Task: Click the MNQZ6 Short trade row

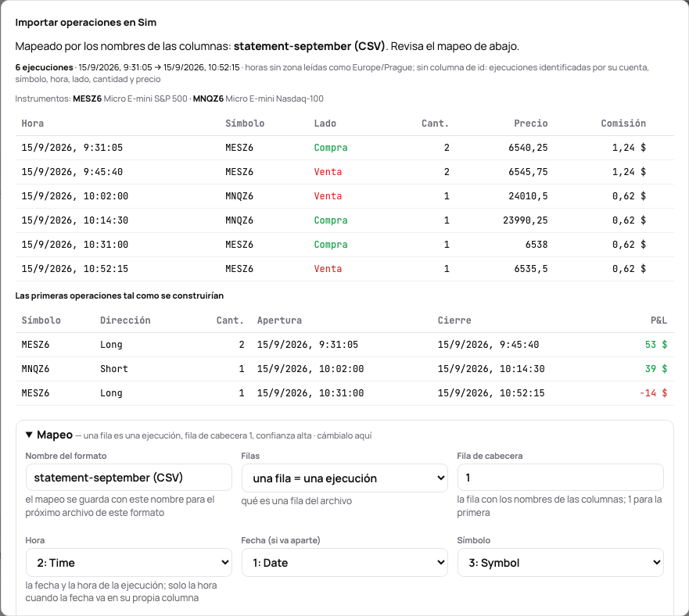Action: (x=344, y=369)
